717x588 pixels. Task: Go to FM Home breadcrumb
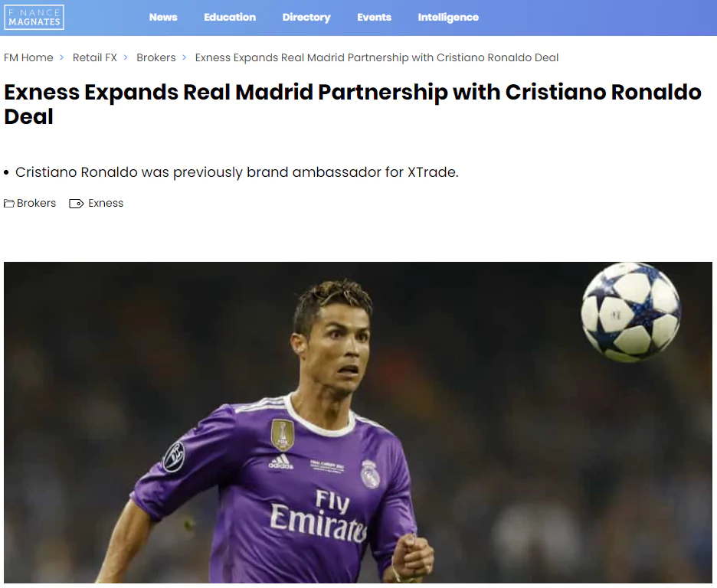pyautogui.click(x=28, y=57)
